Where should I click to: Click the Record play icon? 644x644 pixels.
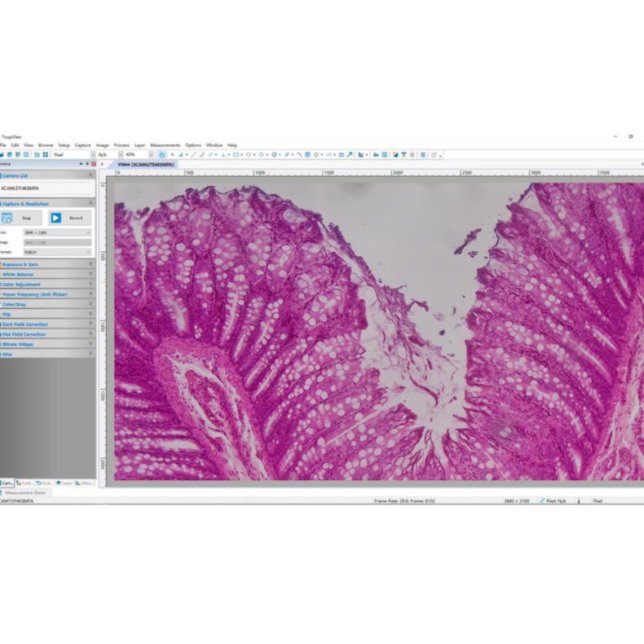click(55, 218)
